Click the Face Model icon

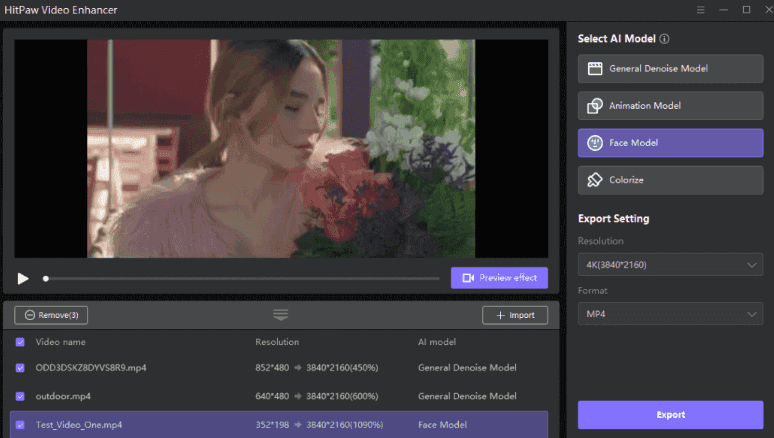(x=595, y=143)
